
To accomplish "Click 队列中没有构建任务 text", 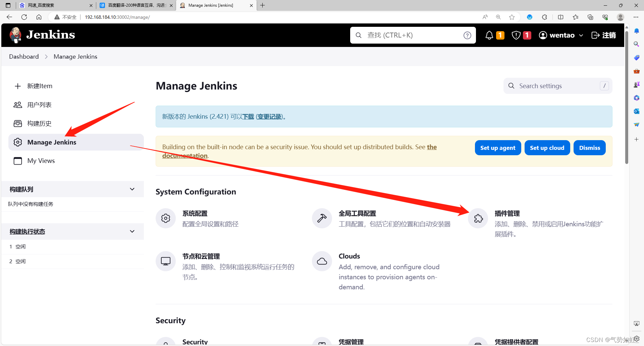I will (x=31, y=204).
